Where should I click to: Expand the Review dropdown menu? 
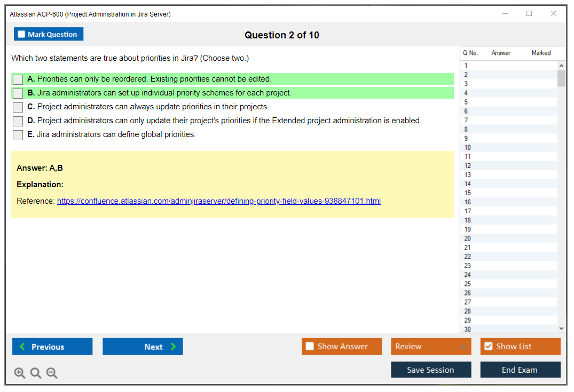point(463,347)
